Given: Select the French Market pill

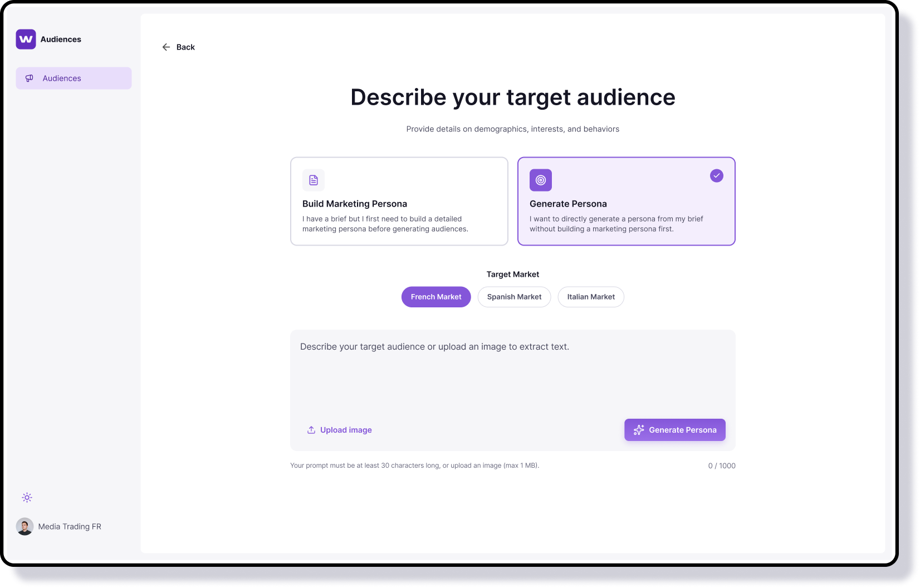Looking at the screenshot, I should click(436, 297).
